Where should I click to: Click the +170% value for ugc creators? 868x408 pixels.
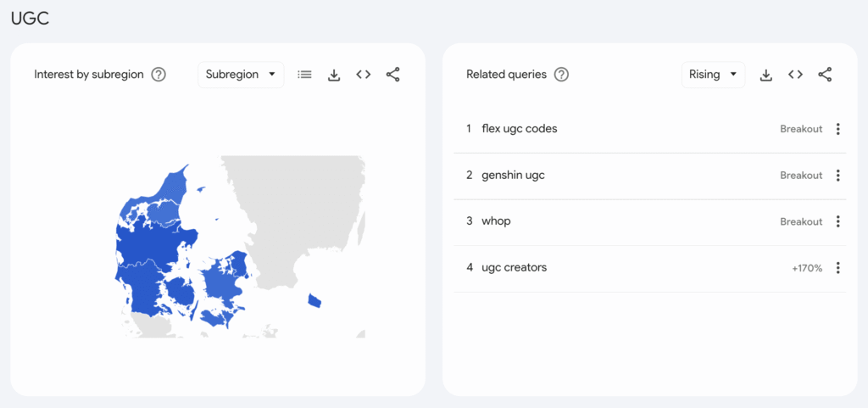click(x=807, y=268)
